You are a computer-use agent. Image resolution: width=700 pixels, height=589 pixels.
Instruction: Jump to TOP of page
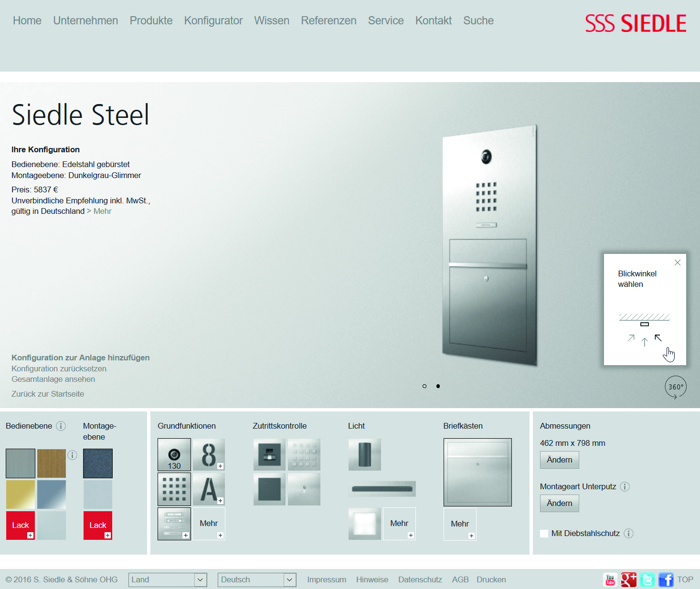coord(685,579)
